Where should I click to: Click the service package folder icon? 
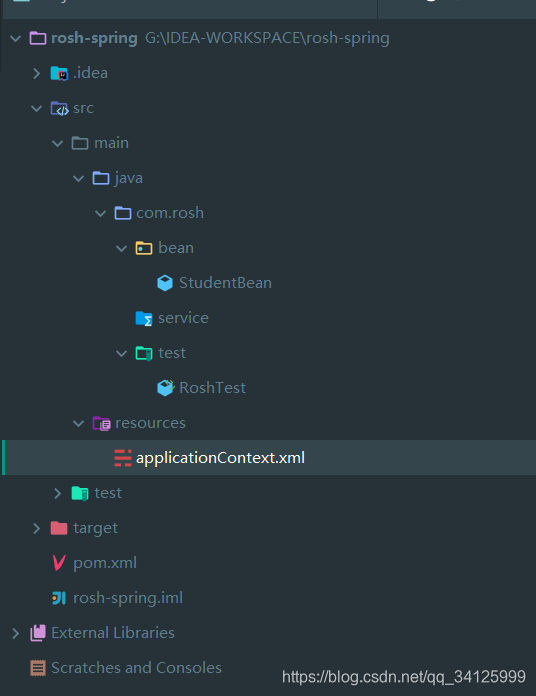pos(144,318)
